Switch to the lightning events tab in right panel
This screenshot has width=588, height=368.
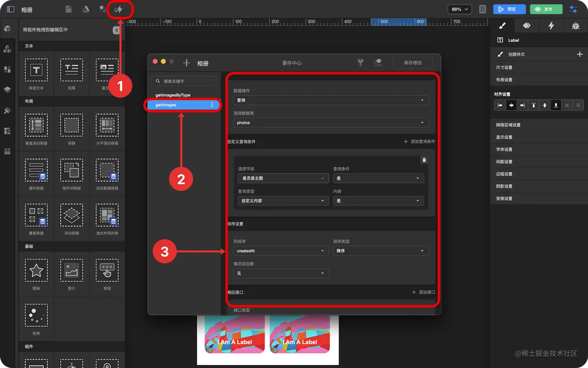click(551, 26)
